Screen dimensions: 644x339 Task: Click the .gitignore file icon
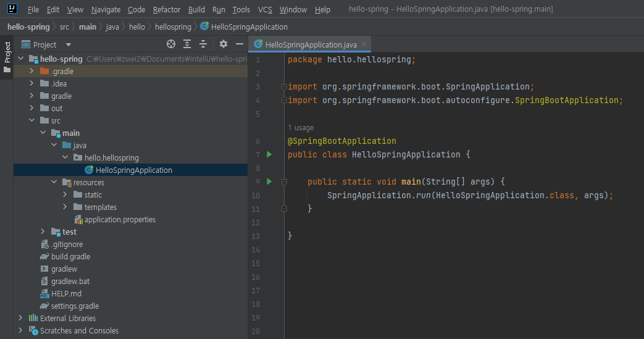pyautogui.click(x=44, y=245)
